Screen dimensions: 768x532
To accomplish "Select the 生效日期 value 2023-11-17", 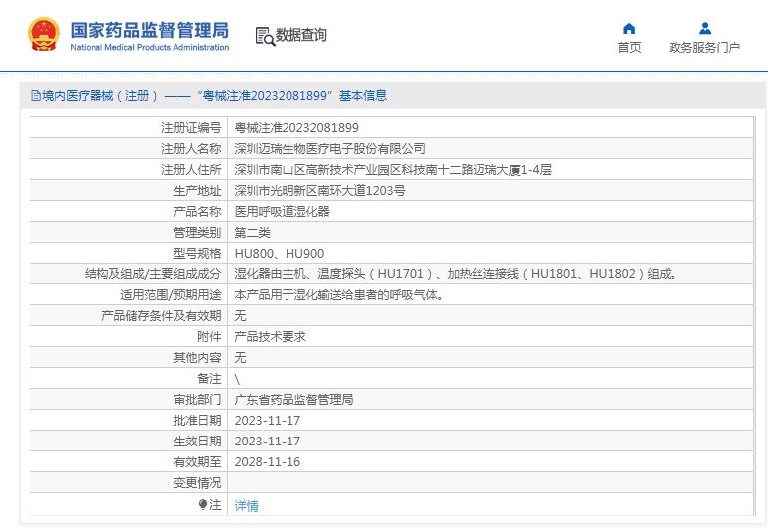I will point(268,442).
